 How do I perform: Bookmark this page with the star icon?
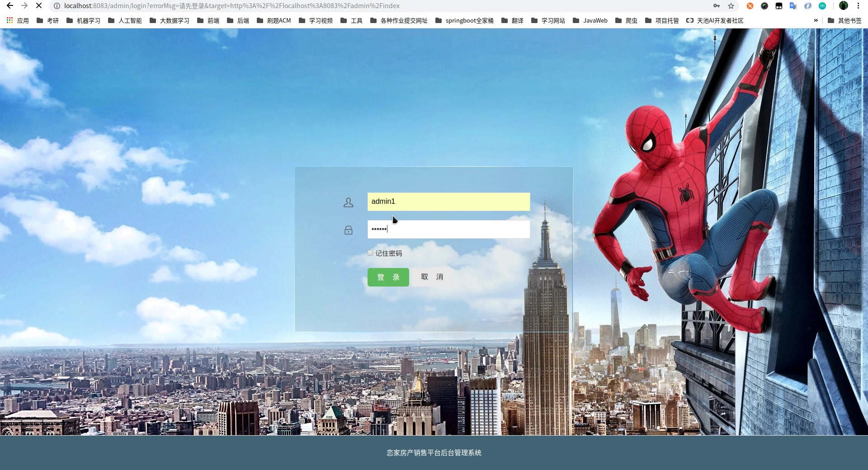coord(731,6)
